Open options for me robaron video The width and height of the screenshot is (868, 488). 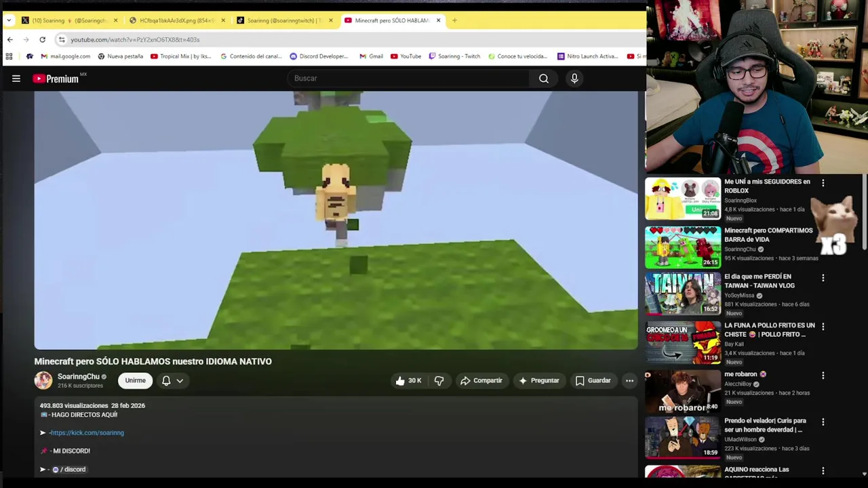pos(823,375)
